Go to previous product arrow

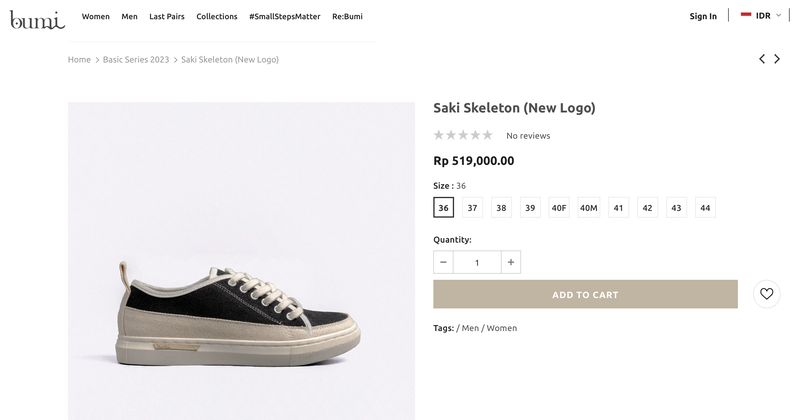(x=762, y=59)
